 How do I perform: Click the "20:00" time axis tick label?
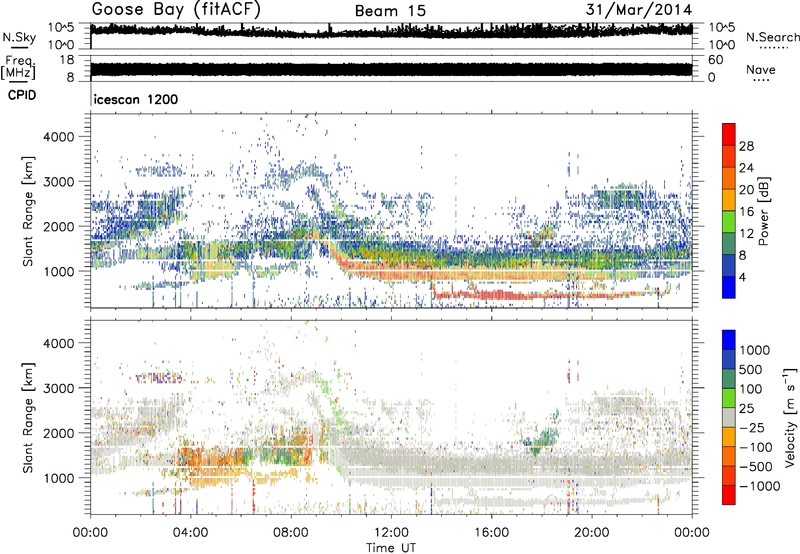pos(592,533)
